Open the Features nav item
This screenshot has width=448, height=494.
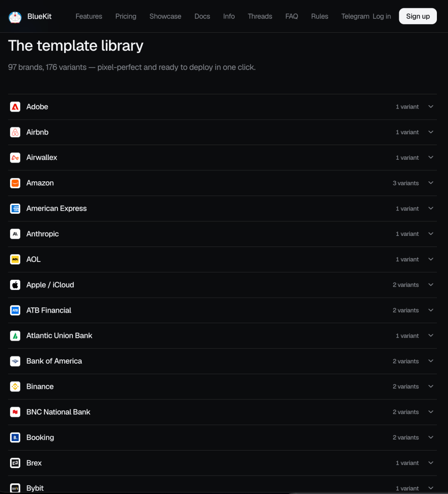pos(89,16)
